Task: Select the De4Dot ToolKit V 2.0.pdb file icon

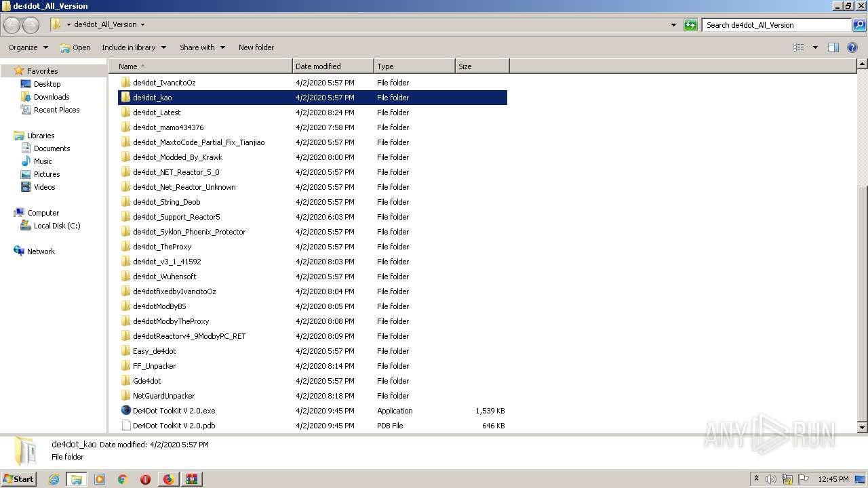Action: pyautogui.click(x=125, y=426)
